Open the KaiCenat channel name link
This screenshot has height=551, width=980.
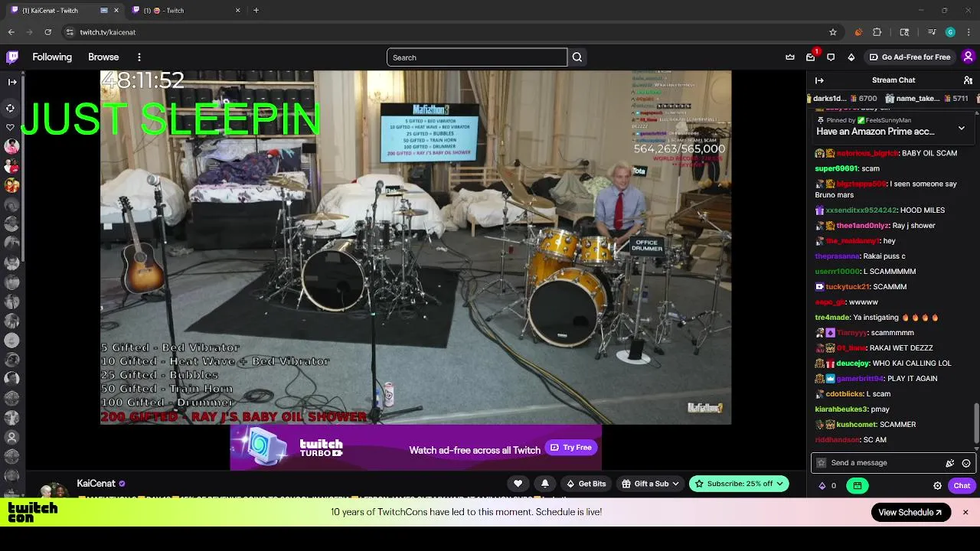(96, 484)
